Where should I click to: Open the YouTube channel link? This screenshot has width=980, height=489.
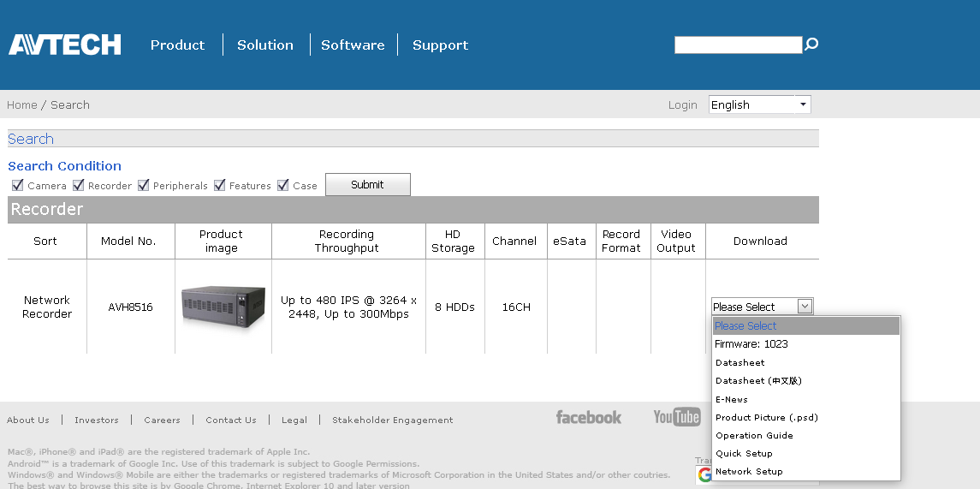[x=677, y=417]
